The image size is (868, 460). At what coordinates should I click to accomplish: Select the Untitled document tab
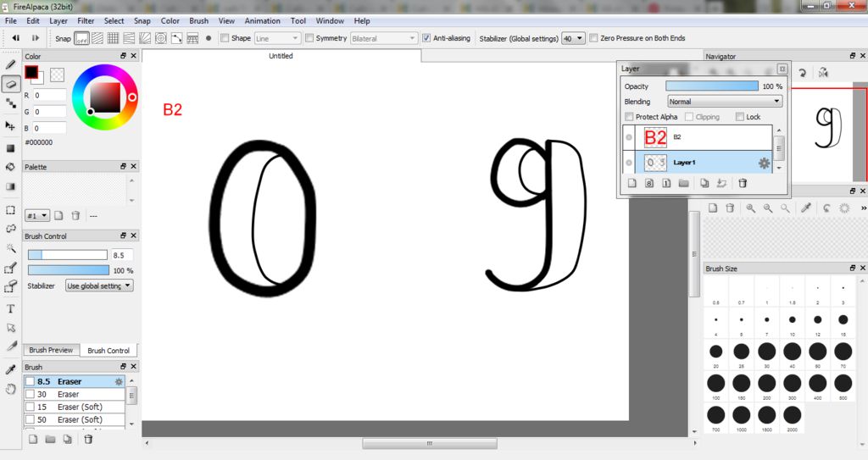pyautogui.click(x=281, y=56)
